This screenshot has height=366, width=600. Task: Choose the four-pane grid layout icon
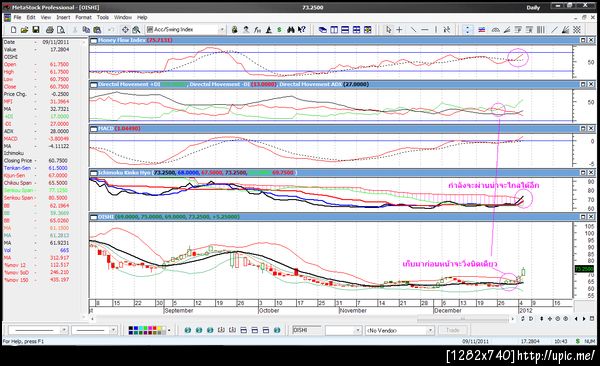tap(356, 29)
